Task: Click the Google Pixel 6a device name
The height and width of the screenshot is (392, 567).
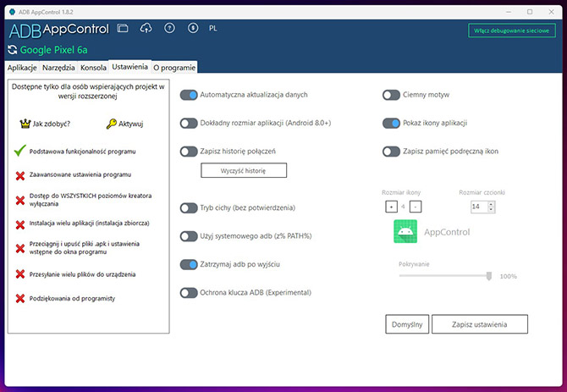Action: [54, 50]
